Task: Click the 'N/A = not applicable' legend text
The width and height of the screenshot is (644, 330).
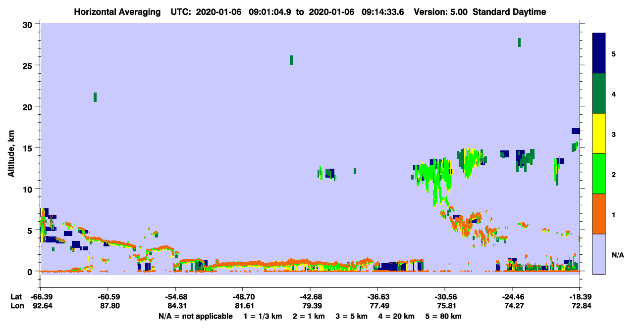Action: 195,316
